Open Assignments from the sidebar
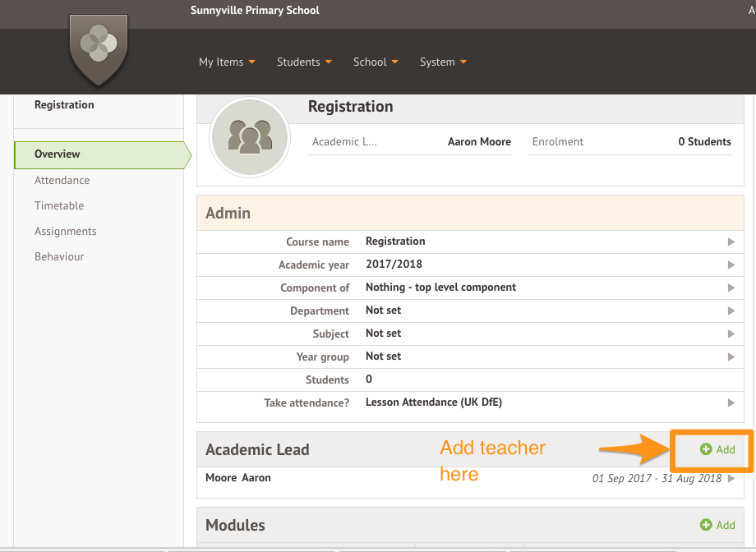This screenshot has height=552, width=756. coord(65,231)
